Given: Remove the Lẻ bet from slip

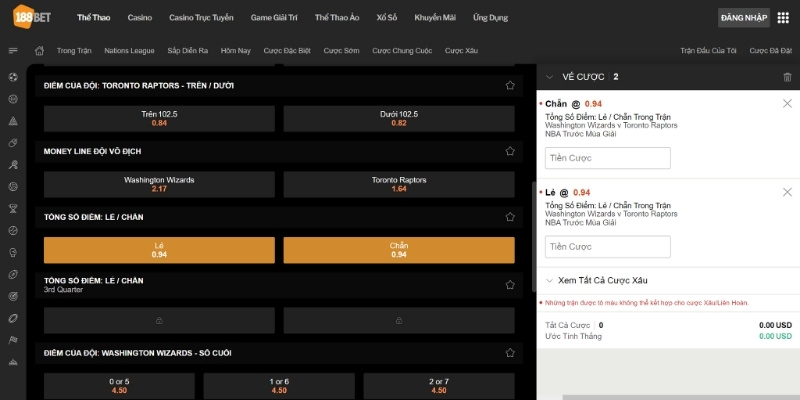Looking at the screenshot, I should (x=787, y=191).
